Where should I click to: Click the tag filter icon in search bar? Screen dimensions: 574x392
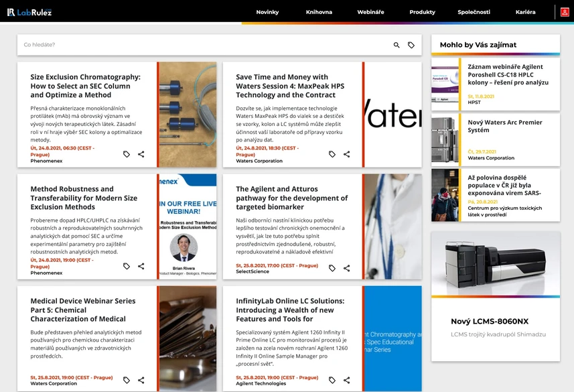(411, 45)
